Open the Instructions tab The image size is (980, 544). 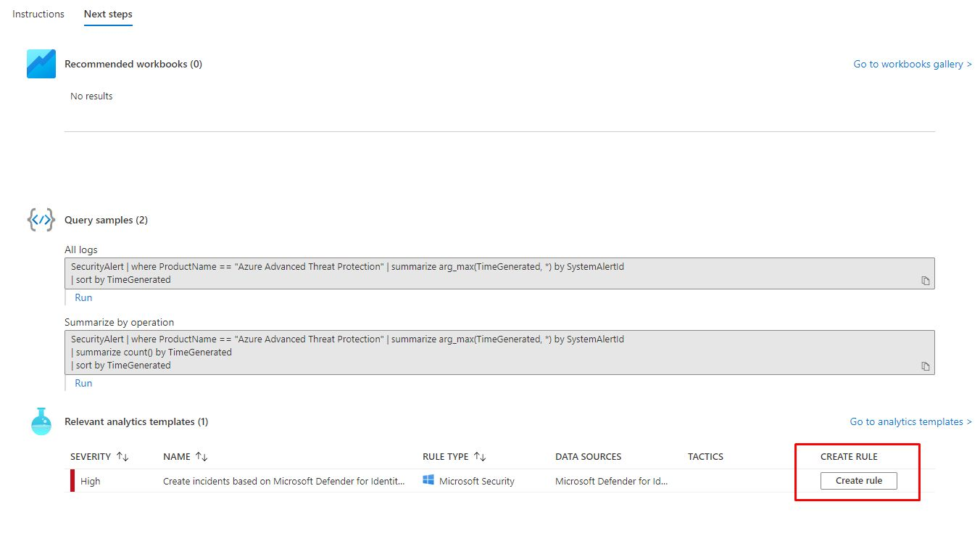tap(38, 14)
